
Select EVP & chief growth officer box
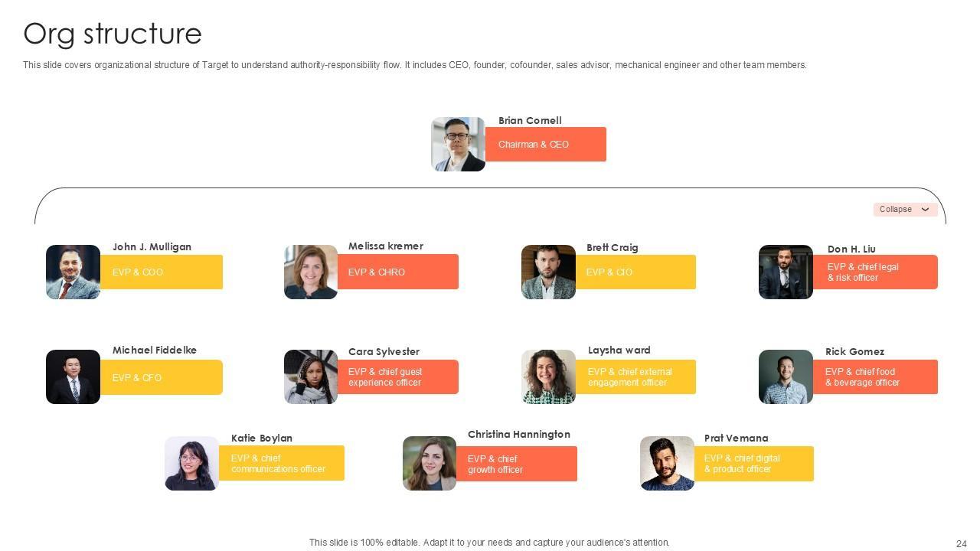516,465
